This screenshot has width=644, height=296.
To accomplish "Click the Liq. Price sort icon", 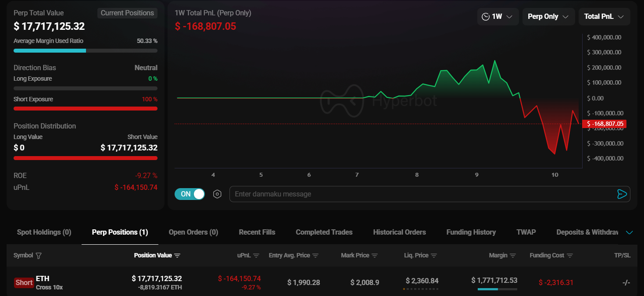I will click(434, 256).
